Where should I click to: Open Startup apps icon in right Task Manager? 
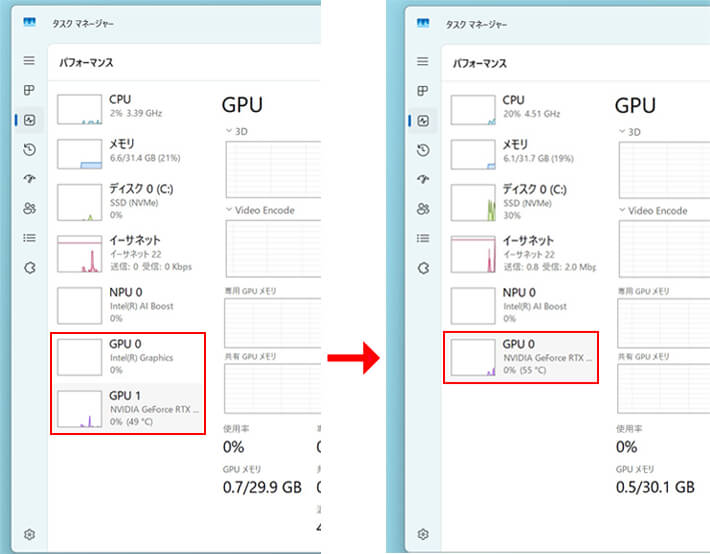click(x=423, y=180)
